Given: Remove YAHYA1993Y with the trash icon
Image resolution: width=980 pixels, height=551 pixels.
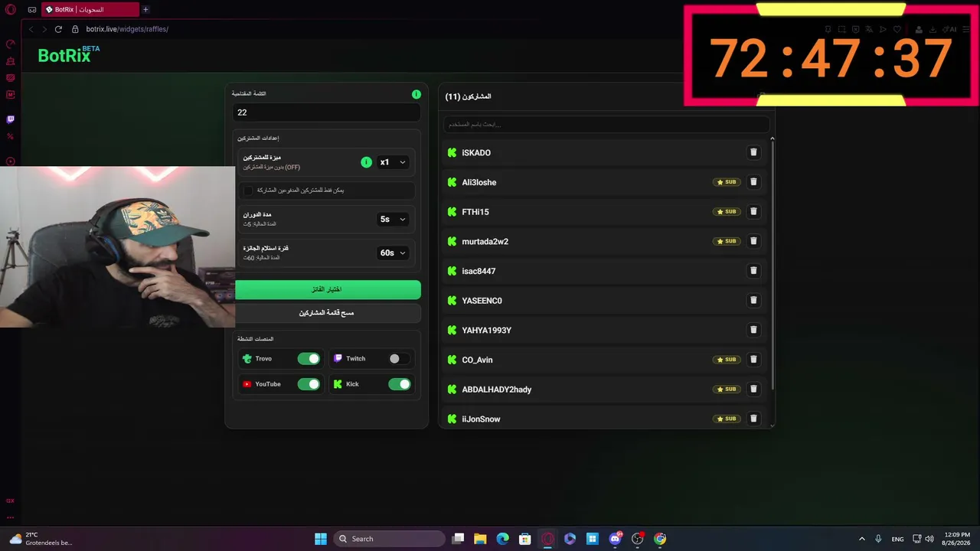Looking at the screenshot, I should (x=753, y=330).
